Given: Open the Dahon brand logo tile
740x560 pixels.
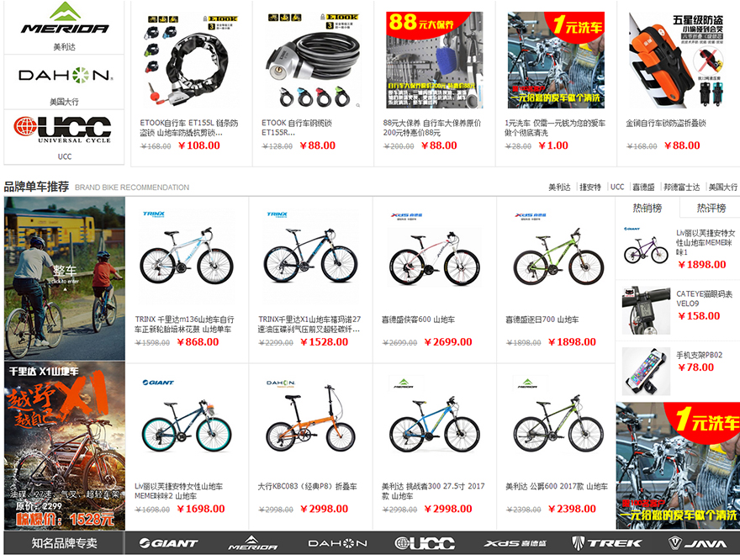Looking at the screenshot, I should pos(64,82).
